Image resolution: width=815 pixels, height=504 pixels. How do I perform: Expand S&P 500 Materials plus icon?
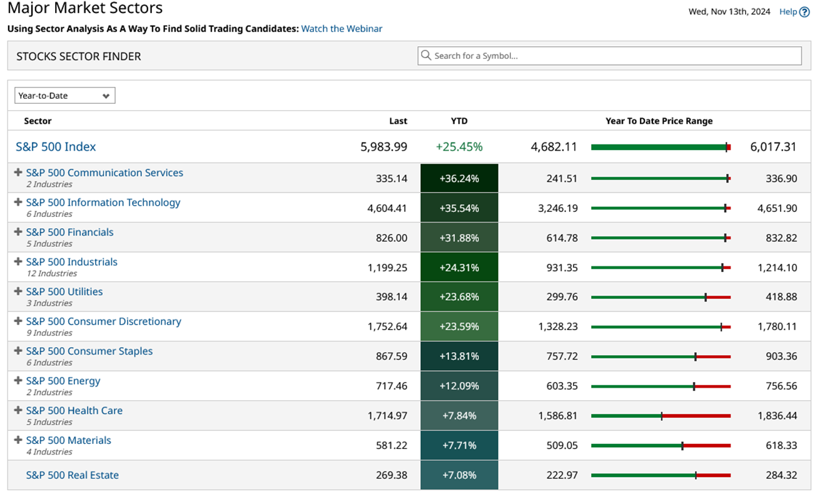coord(18,440)
